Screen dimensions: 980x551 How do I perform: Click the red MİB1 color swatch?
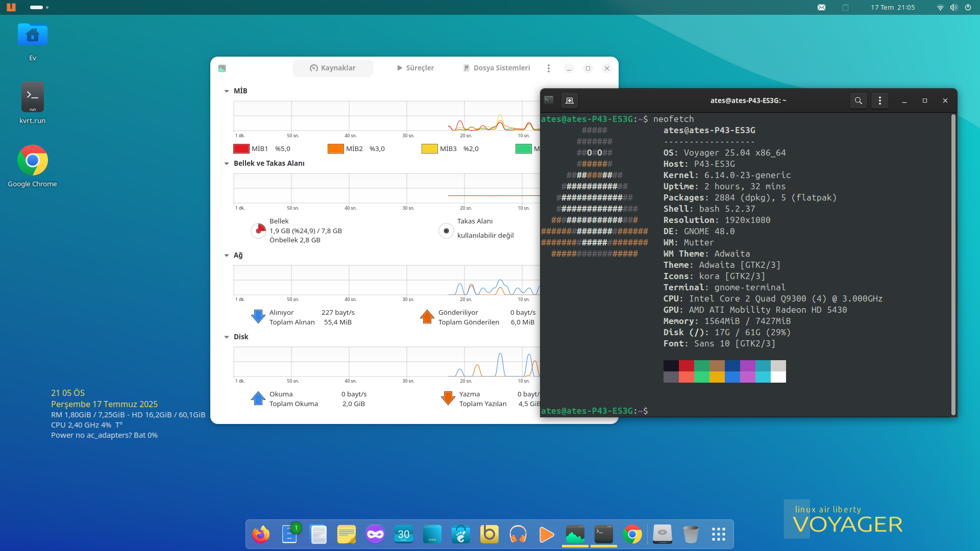click(241, 149)
